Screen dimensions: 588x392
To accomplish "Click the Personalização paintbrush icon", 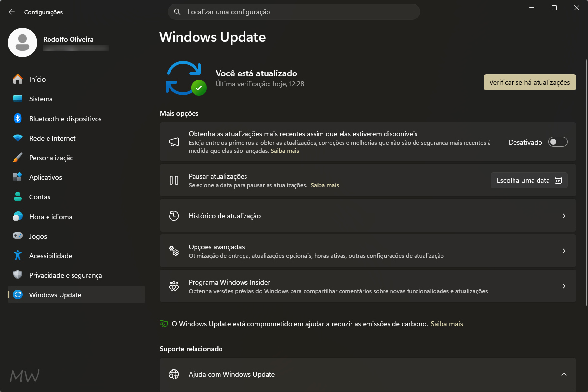I will [x=18, y=158].
